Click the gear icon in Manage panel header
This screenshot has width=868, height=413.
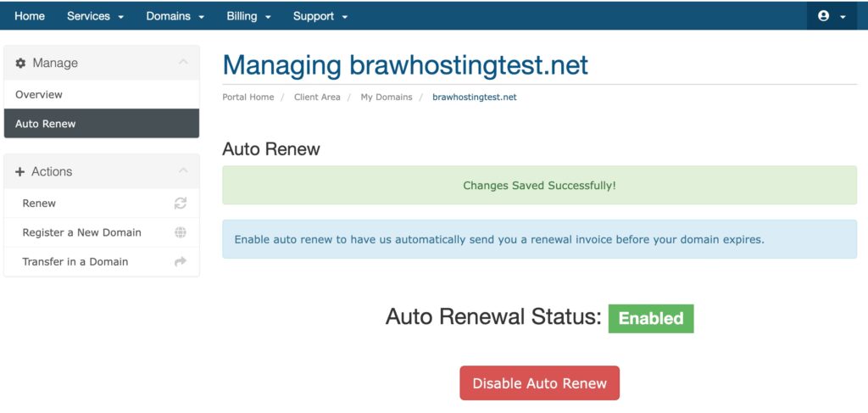tap(20, 63)
